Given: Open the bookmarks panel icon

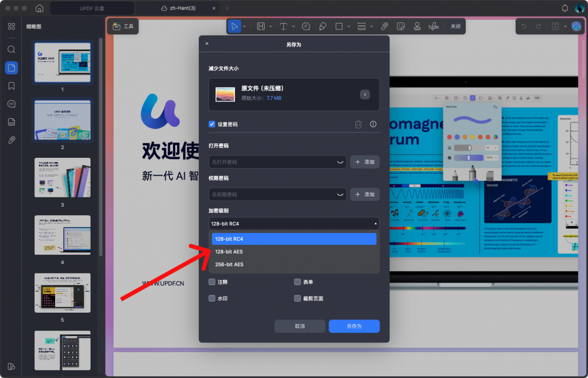Looking at the screenshot, I should pyautogui.click(x=11, y=86).
